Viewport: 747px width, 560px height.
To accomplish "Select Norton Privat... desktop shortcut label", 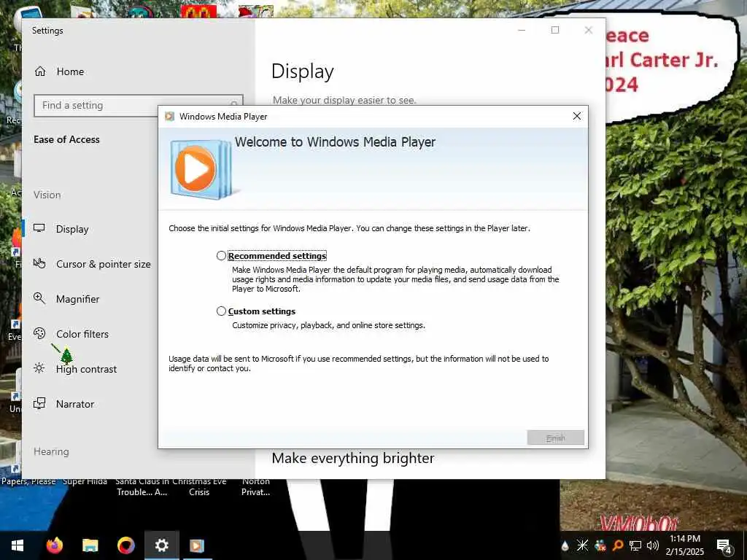I will click(256, 486).
